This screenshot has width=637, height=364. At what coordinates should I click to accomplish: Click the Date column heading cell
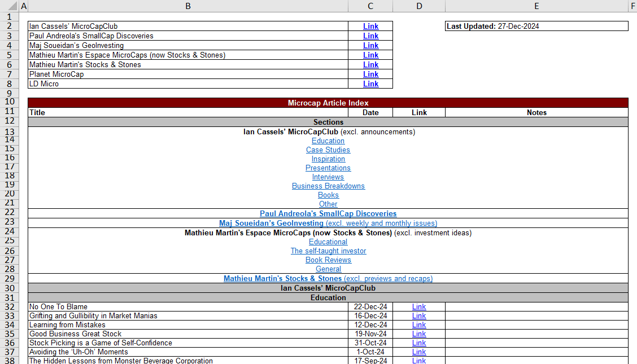[x=370, y=112]
